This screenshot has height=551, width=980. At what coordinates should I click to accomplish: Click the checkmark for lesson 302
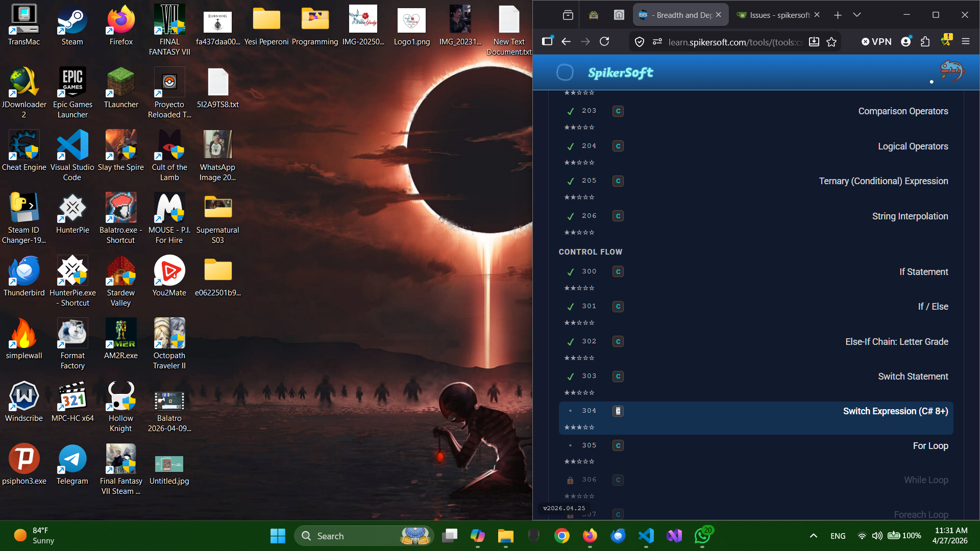571,342
